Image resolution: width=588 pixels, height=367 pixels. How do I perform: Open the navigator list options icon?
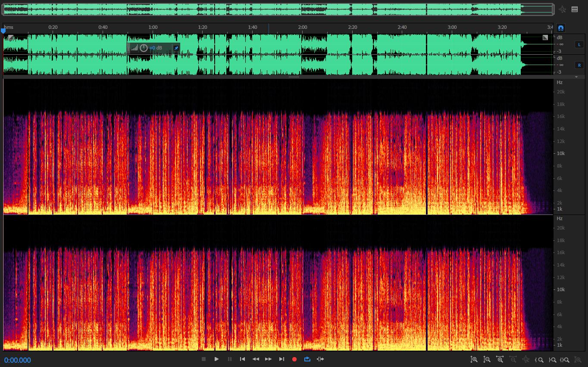(x=575, y=9)
